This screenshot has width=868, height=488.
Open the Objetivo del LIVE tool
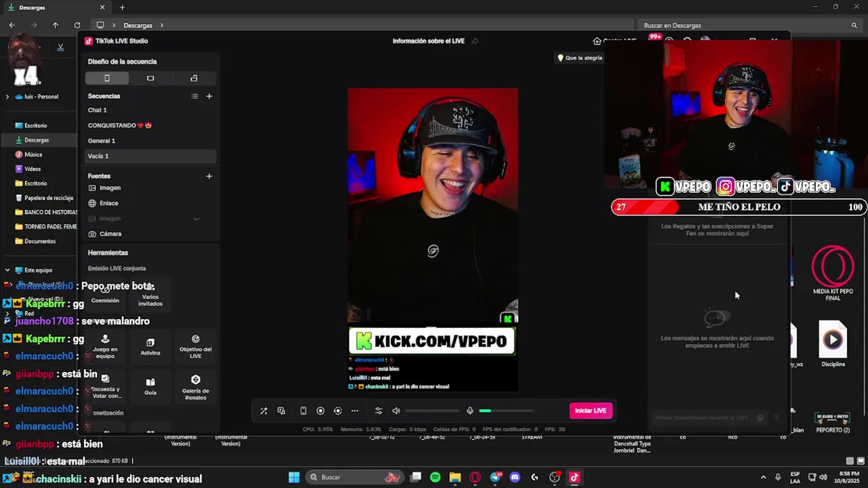tap(195, 346)
